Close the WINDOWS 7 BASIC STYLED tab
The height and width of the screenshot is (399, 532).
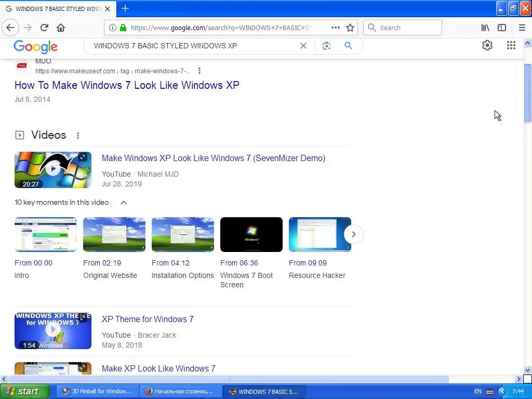tap(108, 9)
